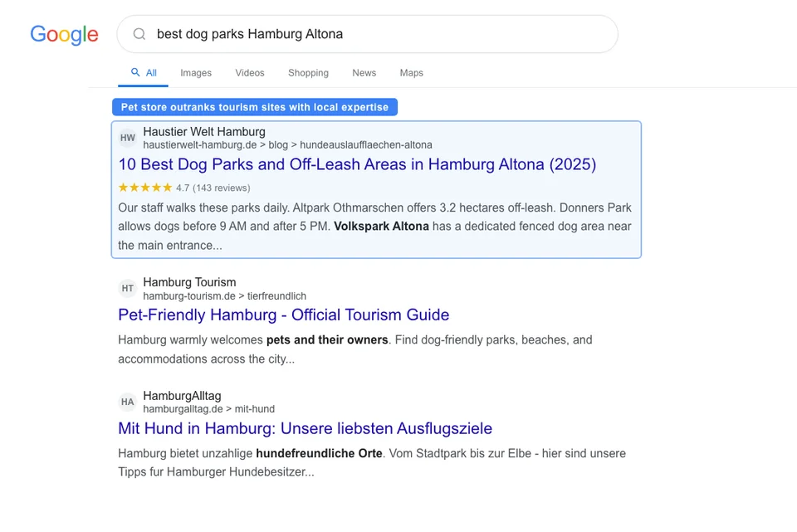The width and height of the screenshot is (797, 532).
Task: Click the HT favicon for Hamburg Tourism
Action: [x=127, y=289]
